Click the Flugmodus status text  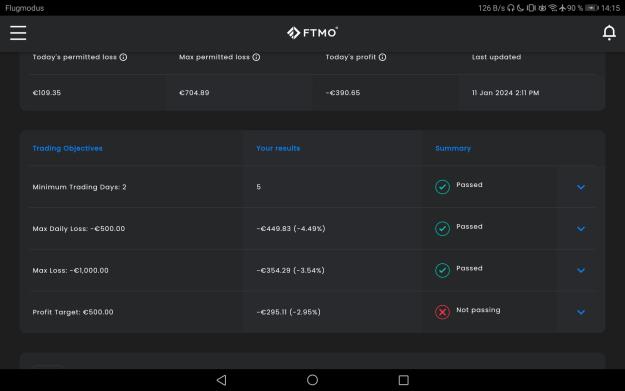coord(25,8)
